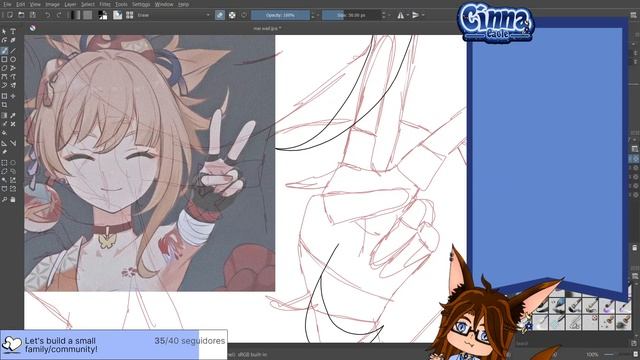Select the Freehand Path tool
This screenshot has width=640, height=360.
(x=13, y=77)
